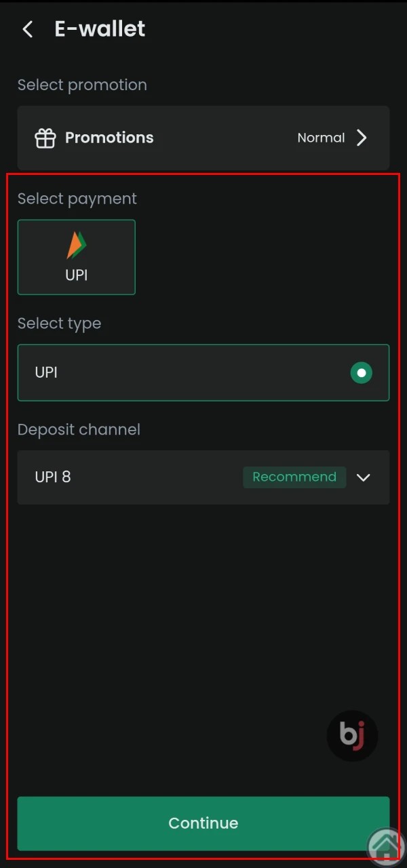Viewport: 407px width, 868px height.
Task: Tap the BHIM UPI logo in payment card
Action: coord(76,244)
